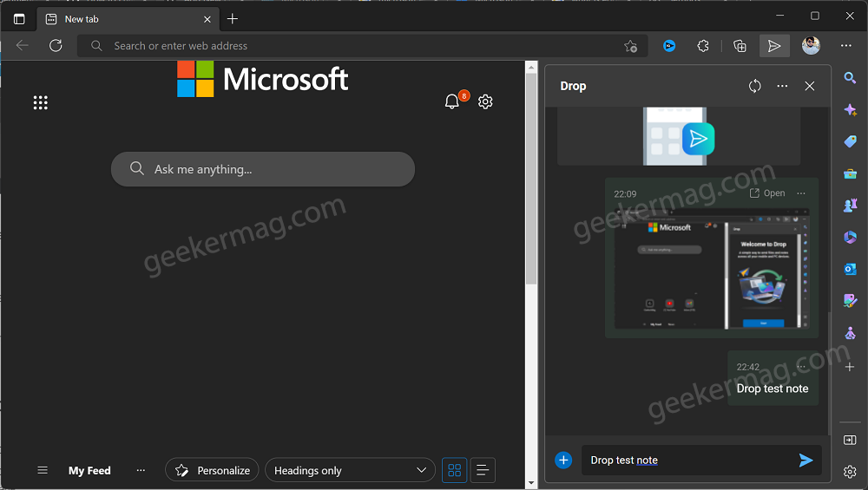Open the Extensions puzzle icon

[x=703, y=46]
